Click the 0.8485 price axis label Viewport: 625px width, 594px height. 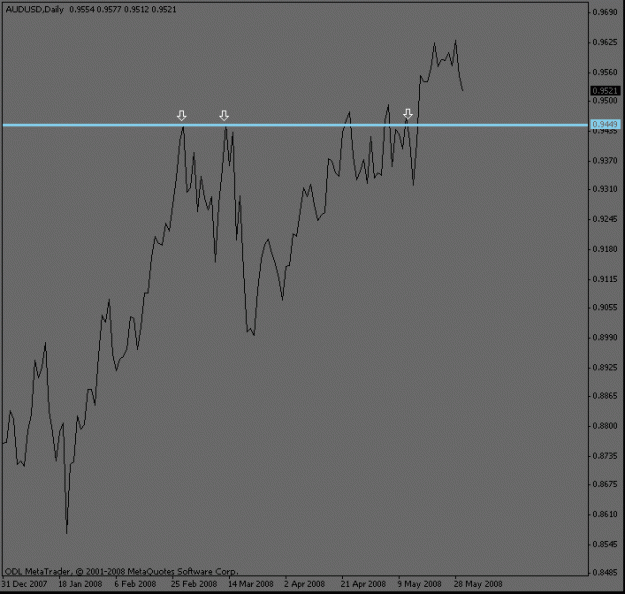605,572
